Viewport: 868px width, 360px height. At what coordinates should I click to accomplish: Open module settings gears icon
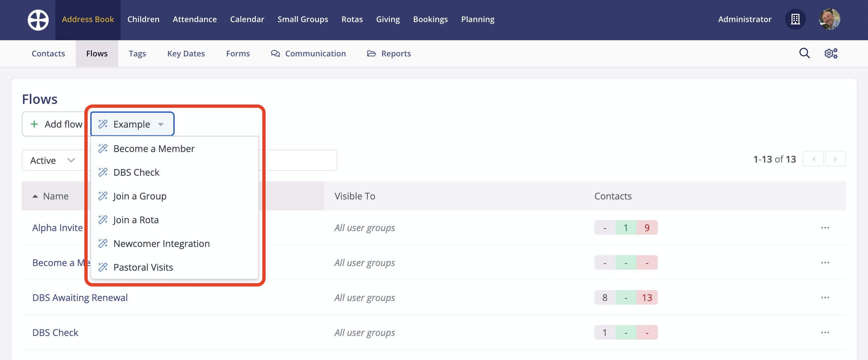pos(831,53)
